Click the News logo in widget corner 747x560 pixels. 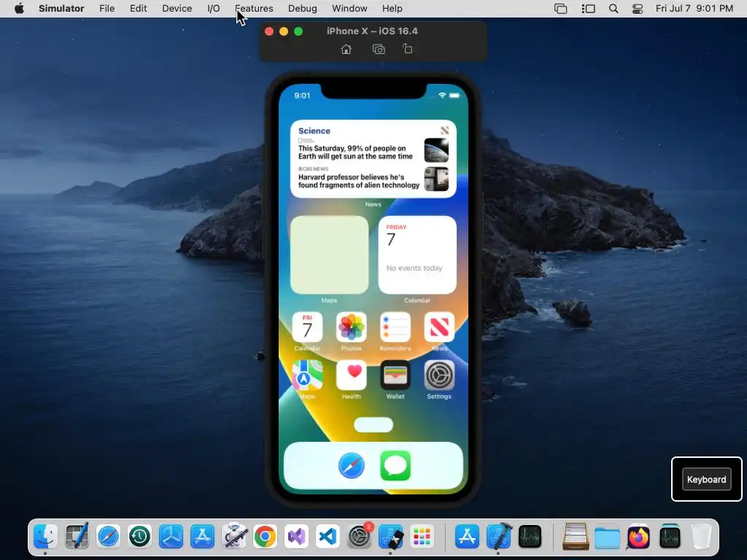pyautogui.click(x=444, y=131)
